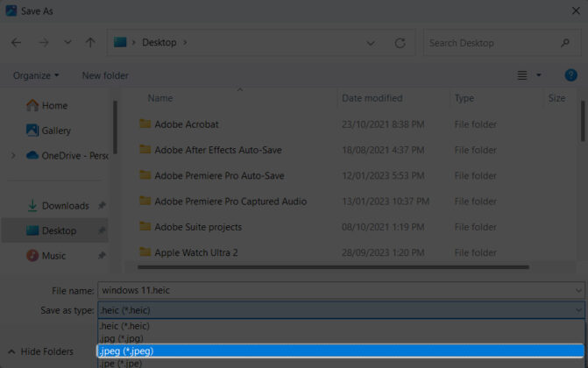Expand the address bar previous locations dropdown

click(372, 43)
